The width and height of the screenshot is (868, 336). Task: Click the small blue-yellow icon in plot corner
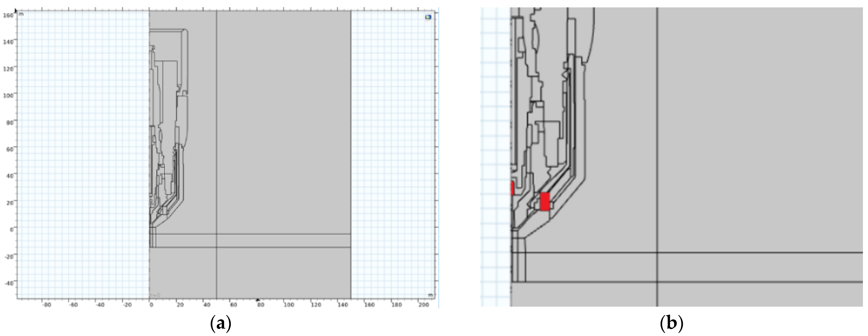click(x=428, y=17)
